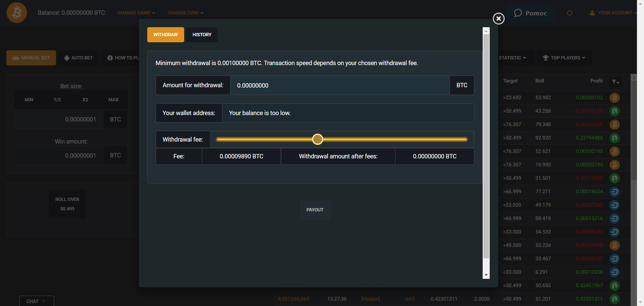Click the fee value 0.00009890 BTC

click(241, 156)
